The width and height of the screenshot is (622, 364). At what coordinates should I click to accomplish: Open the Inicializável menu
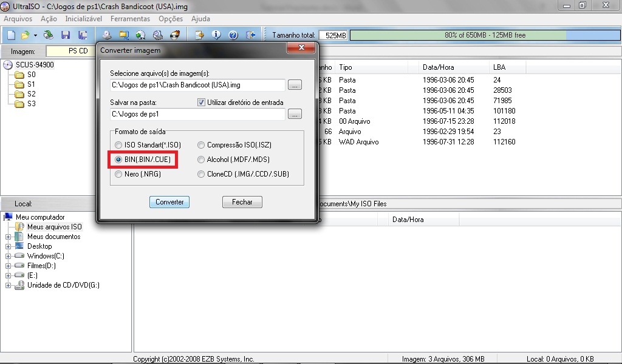tap(83, 19)
